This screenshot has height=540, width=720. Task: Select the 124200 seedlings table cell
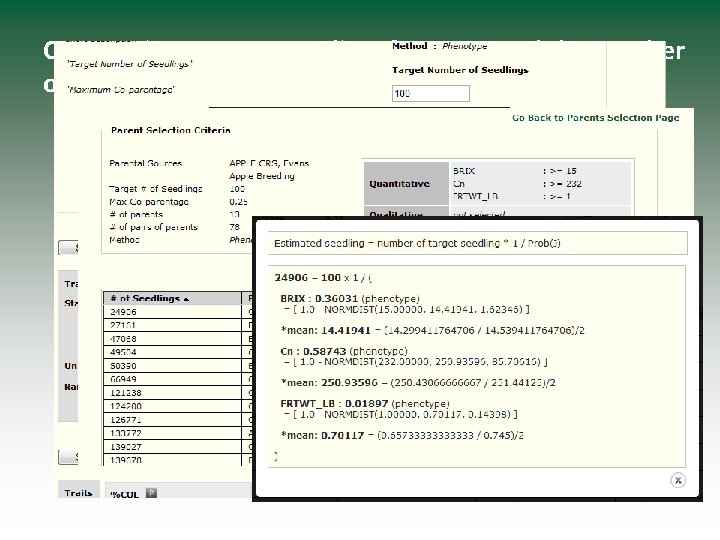click(173, 406)
